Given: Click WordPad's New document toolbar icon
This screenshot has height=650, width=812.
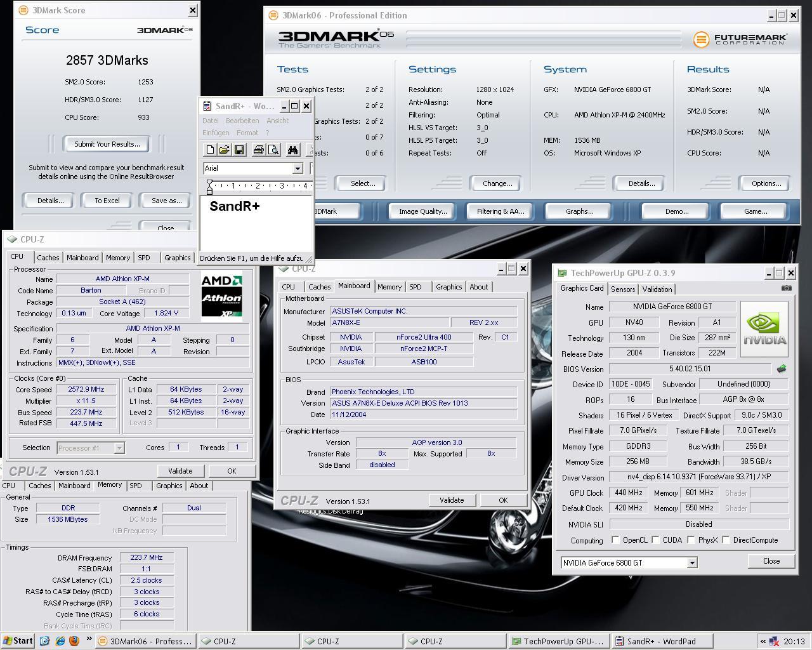Looking at the screenshot, I should click(x=210, y=150).
